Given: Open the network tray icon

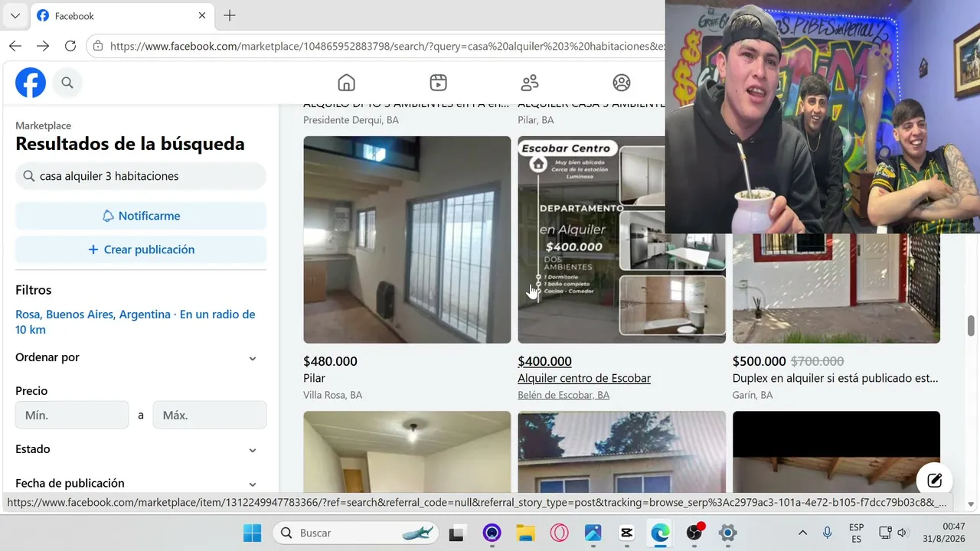Looking at the screenshot, I should (x=885, y=533).
